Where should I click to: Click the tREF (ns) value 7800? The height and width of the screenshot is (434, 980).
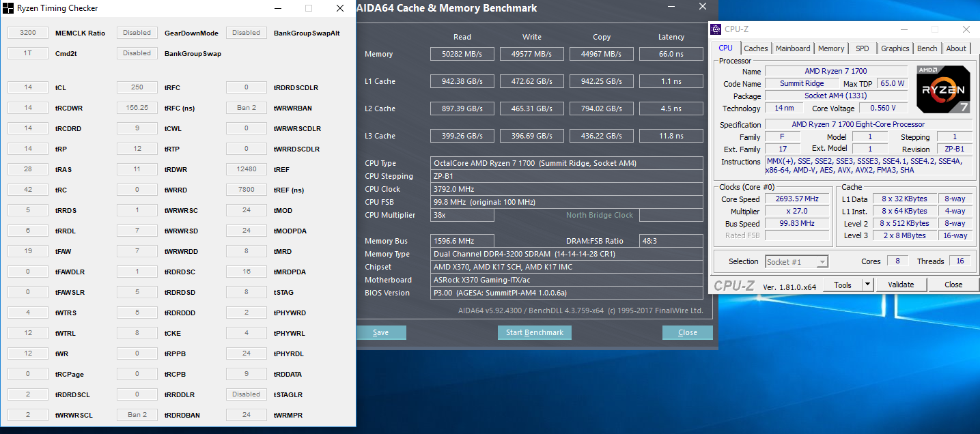[x=246, y=190]
